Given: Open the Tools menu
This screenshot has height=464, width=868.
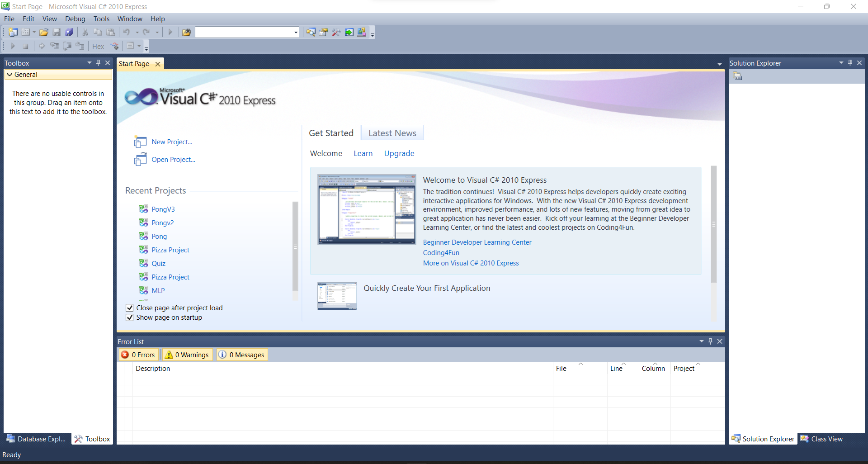Looking at the screenshot, I should point(101,19).
